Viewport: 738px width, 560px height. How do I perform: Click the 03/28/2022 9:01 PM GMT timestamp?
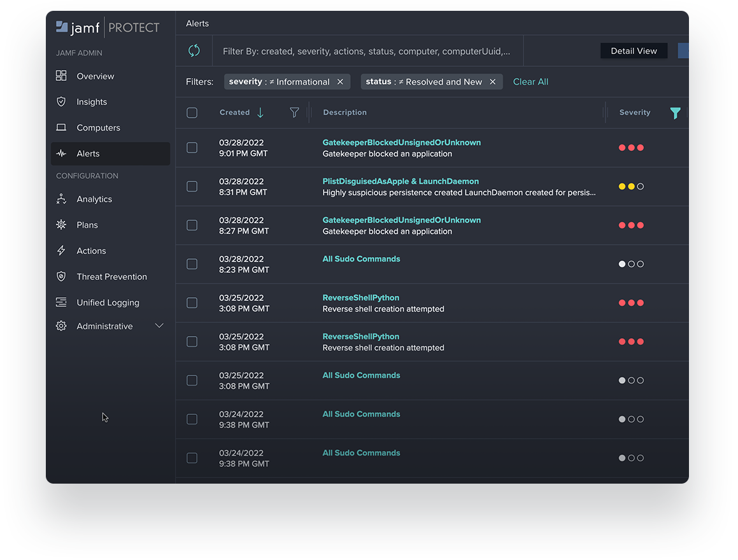243,148
